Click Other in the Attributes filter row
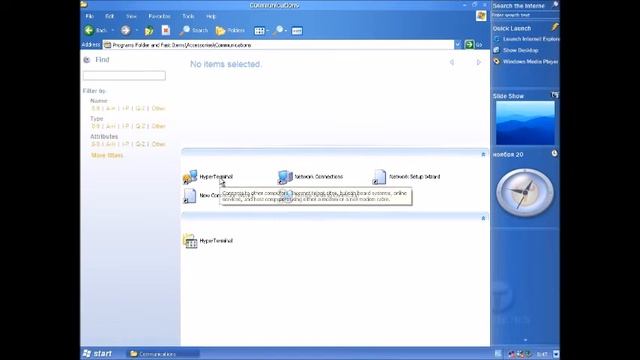The width and height of the screenshot is (640, 360). [x=158, y=144]
